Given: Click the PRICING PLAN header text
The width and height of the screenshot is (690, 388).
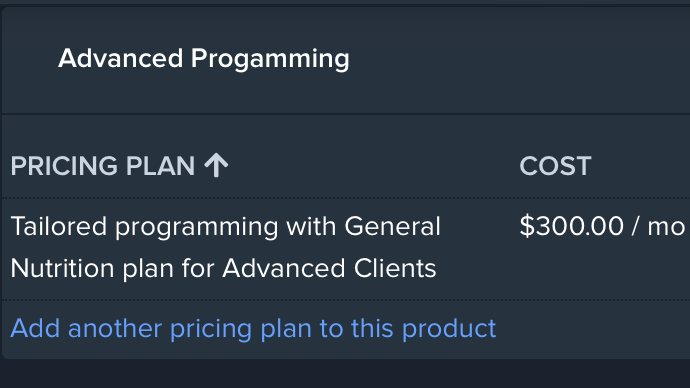Looking at the screenshot, I should click(103, 166).
